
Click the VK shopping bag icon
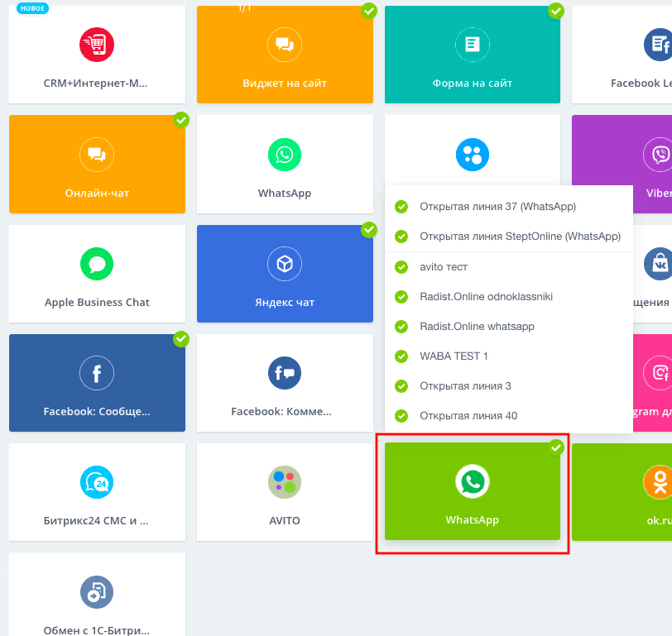(658, 264)
